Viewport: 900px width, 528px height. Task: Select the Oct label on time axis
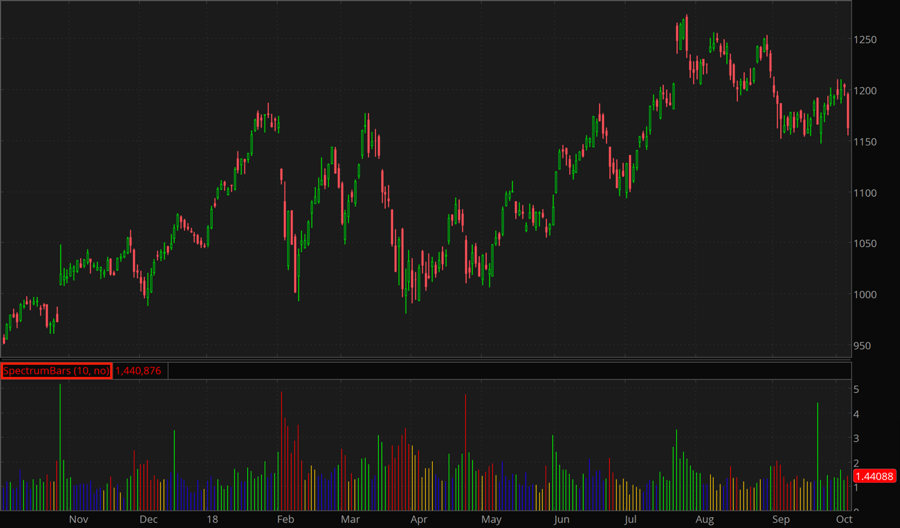tap(843, 520)
